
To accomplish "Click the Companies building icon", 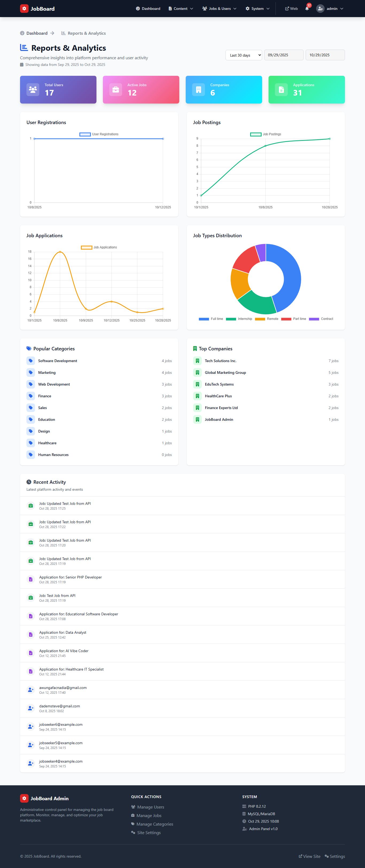I will coord(198,90).
